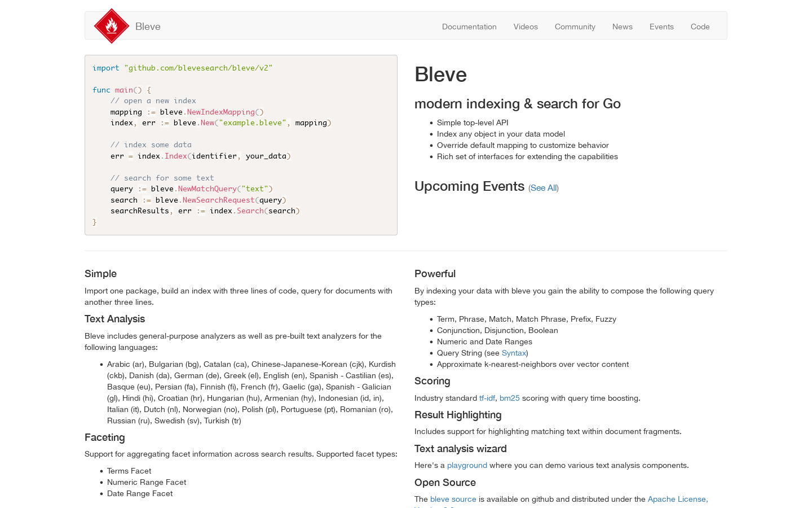Select the News nav item

click(623, 27)
